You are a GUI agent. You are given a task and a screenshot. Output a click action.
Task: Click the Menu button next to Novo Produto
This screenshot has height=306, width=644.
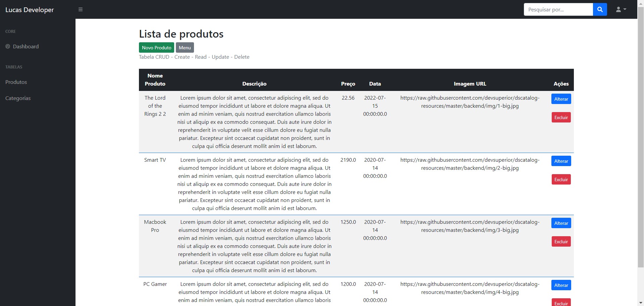click(185, 47)
